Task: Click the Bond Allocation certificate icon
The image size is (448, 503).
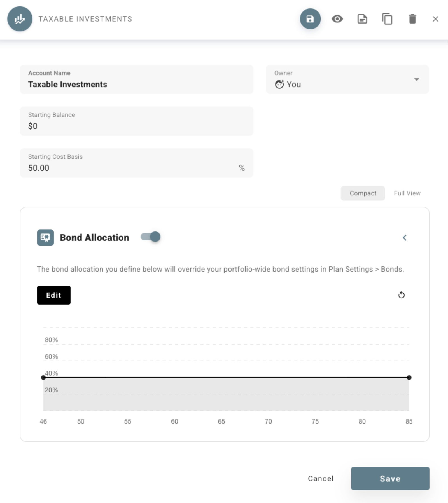Action: (45, 238)
